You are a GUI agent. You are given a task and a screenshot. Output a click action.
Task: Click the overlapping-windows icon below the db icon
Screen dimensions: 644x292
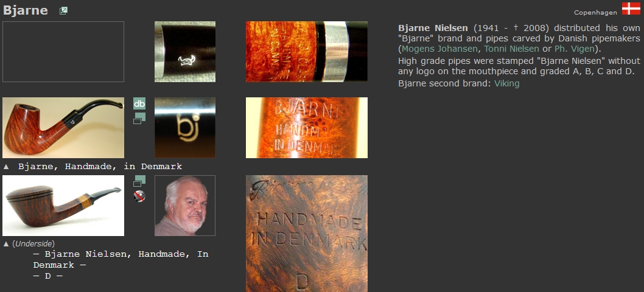click(139, 118)
